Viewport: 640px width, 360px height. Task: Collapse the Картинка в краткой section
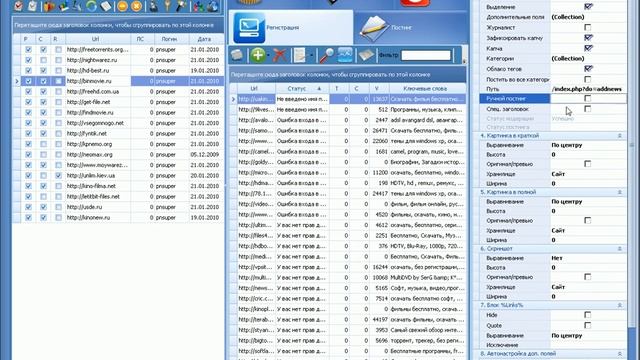[620, 136]
